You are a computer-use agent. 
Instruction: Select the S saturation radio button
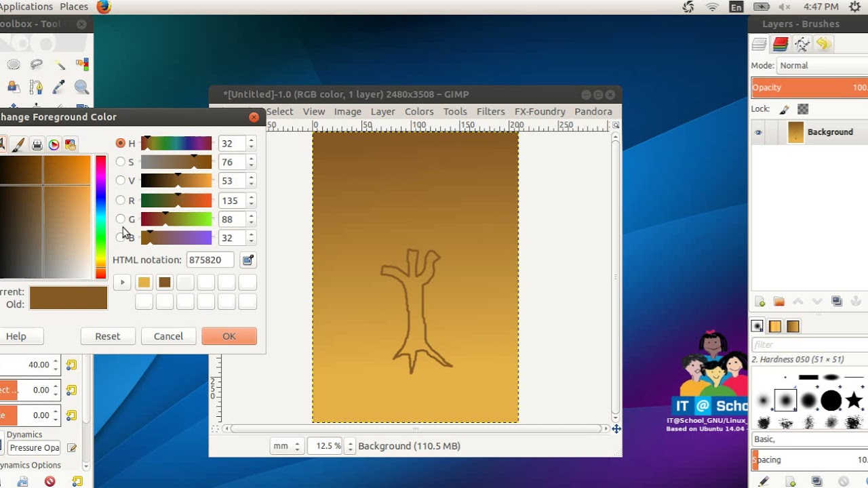[121, 162]
